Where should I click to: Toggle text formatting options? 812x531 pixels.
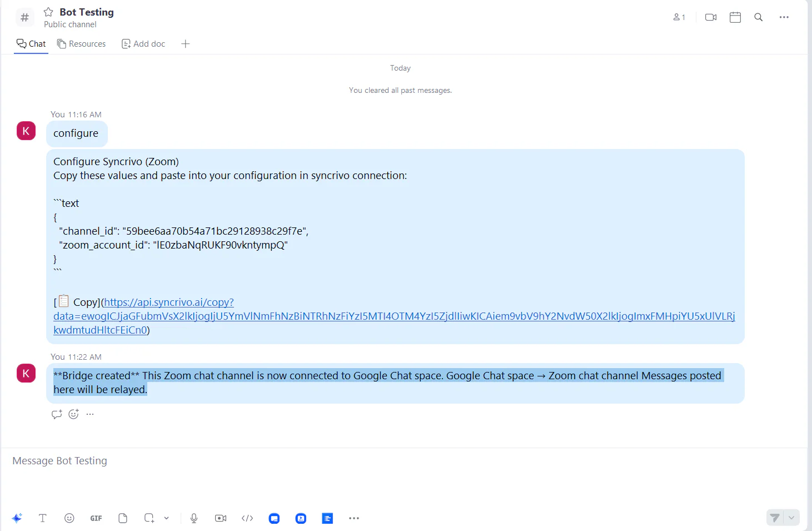pos(43,518)
